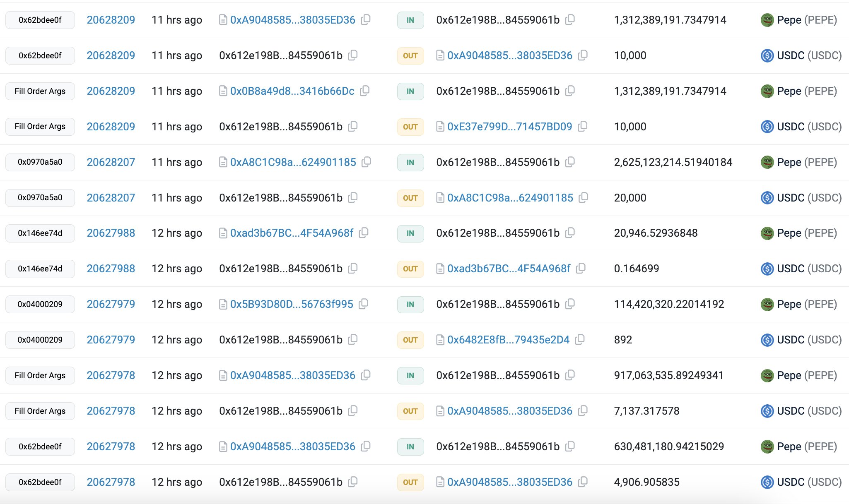
Task: Copy address 0xA9048585 in the first row
Action: 366,19
